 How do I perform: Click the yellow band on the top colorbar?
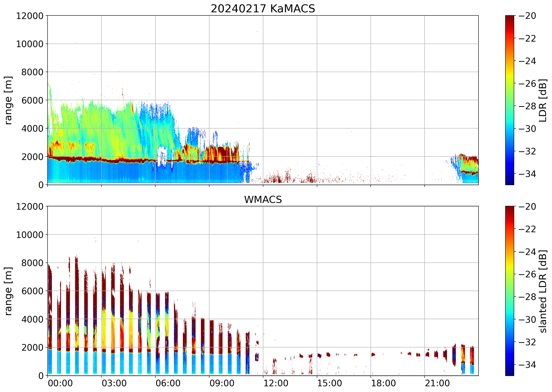(509, 75)
